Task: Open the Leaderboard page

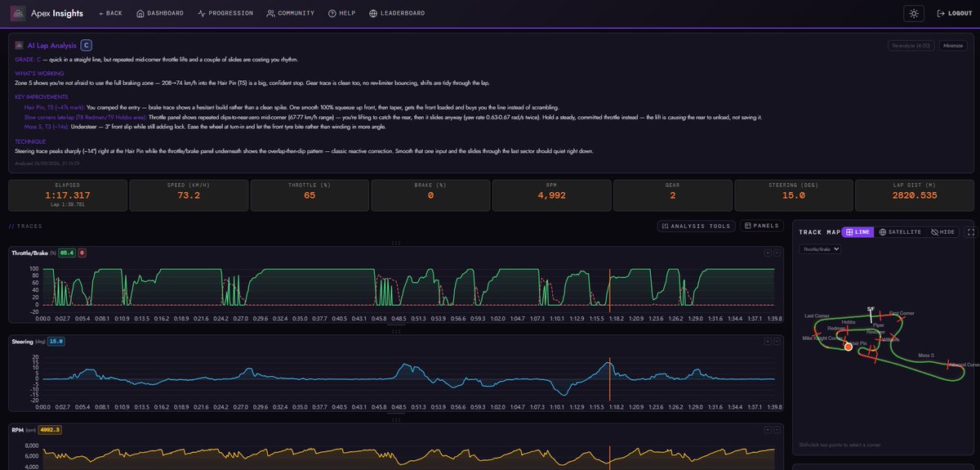Action: click(395, 13)
